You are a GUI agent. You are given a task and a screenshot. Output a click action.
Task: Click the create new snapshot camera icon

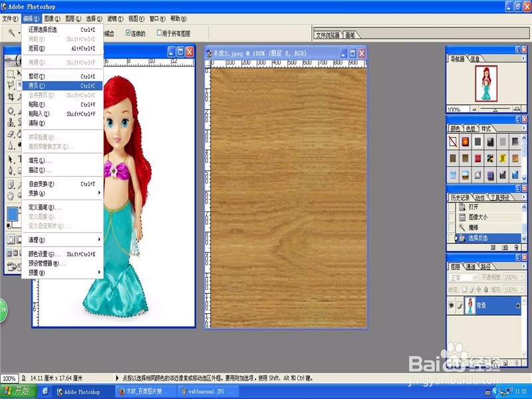pos(505,247)
